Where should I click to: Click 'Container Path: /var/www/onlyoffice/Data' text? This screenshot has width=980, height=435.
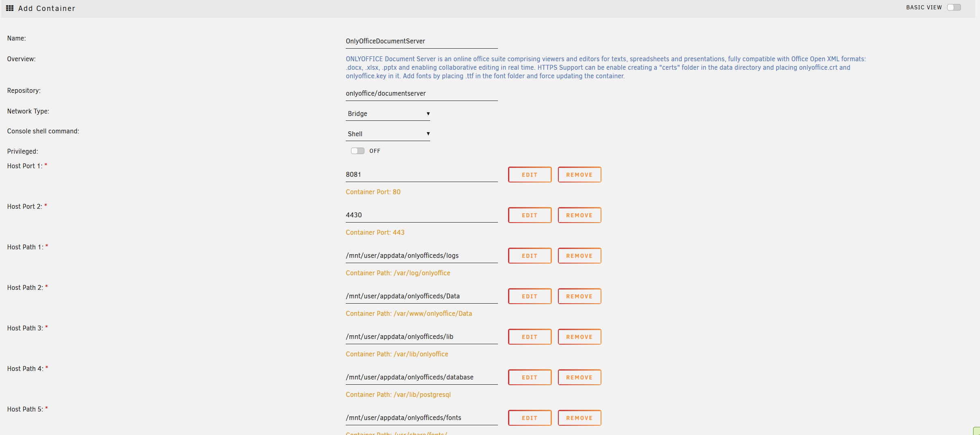tap(409, 313)
